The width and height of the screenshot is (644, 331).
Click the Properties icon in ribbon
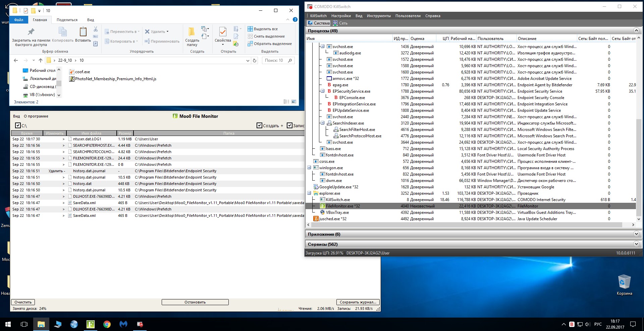[223, 32]
